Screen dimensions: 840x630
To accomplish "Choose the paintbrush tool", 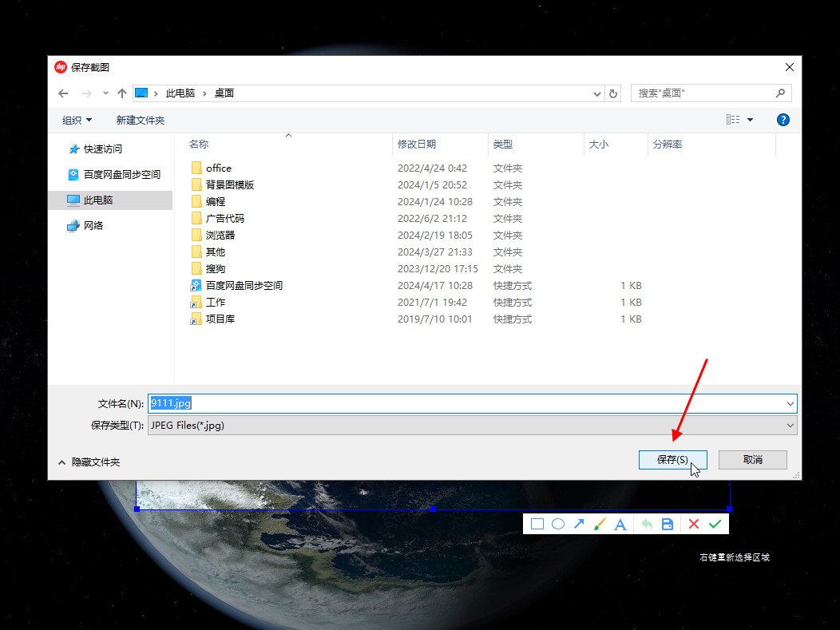I will [600, 525].
